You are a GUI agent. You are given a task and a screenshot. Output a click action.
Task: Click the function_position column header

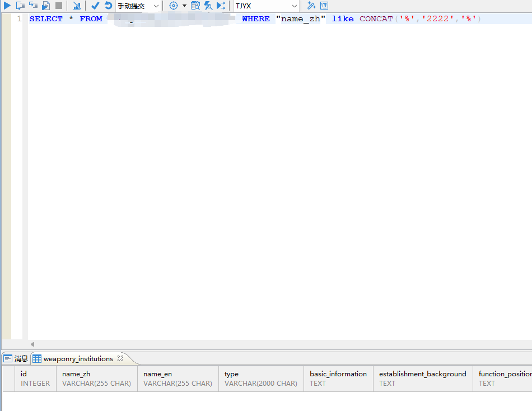(x=502, y=379)
